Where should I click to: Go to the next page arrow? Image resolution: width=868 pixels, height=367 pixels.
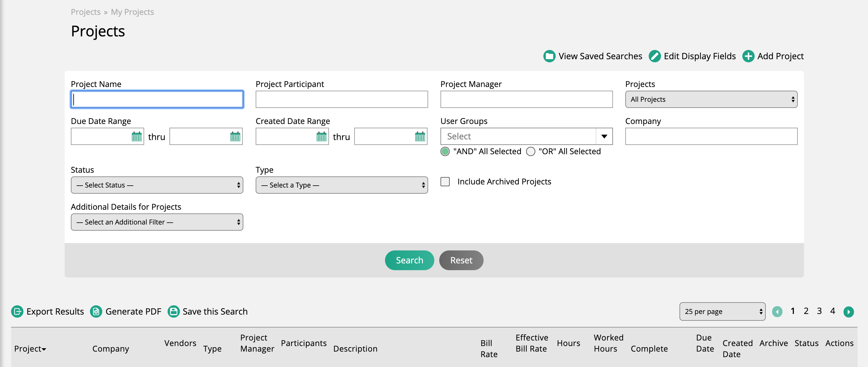(x=849, y=312)
